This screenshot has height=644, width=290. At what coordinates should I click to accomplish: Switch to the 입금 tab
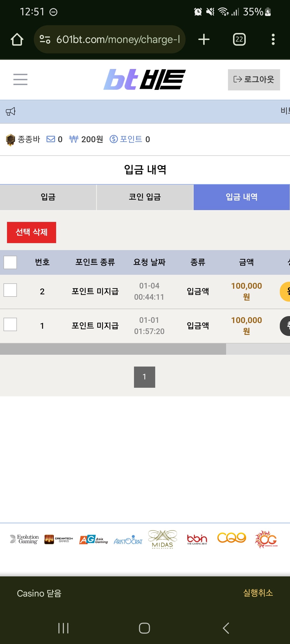pos(48,197)
